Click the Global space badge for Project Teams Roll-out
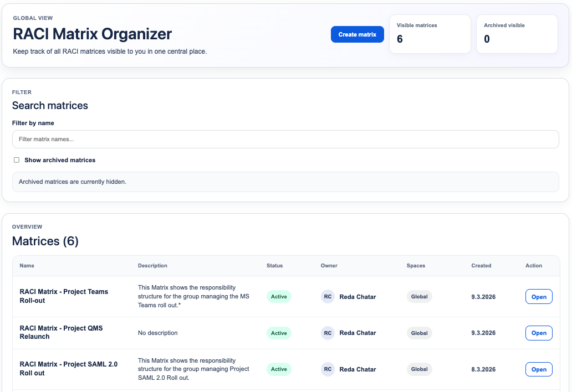Viewport: 572px width, 392px height. click(x=419, y=296)
